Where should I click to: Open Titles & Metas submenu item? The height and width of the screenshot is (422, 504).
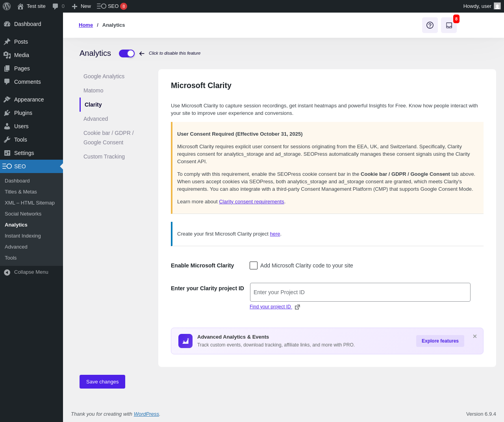coord(21,192)
